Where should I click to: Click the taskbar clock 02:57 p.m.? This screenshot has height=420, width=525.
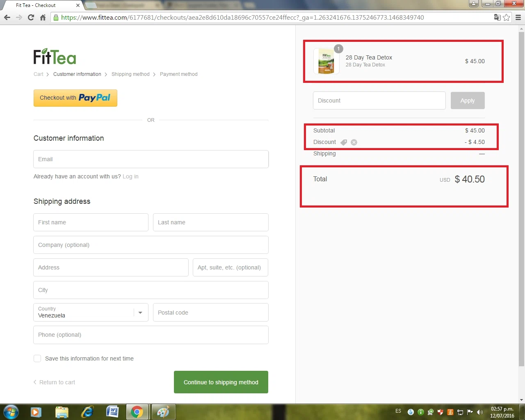coord(502,409)
